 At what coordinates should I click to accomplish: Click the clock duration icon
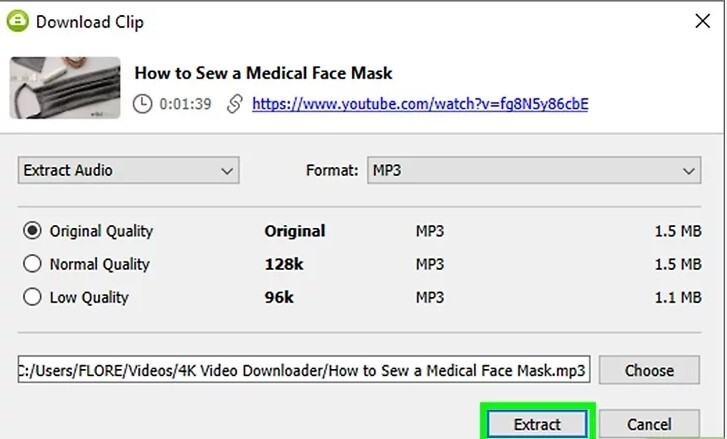point(142,104)
